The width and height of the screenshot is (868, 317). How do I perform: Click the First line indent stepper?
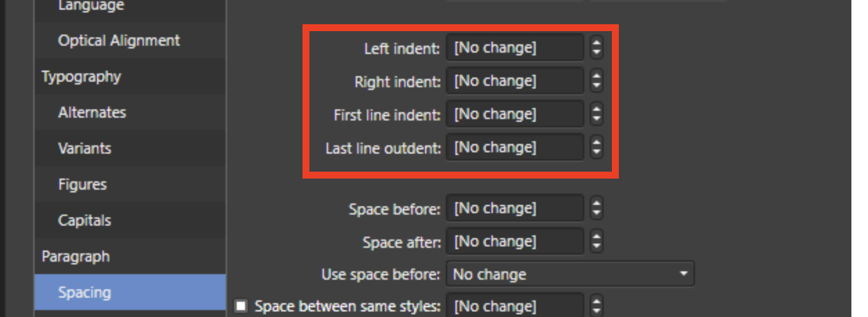tap(596, 114)
